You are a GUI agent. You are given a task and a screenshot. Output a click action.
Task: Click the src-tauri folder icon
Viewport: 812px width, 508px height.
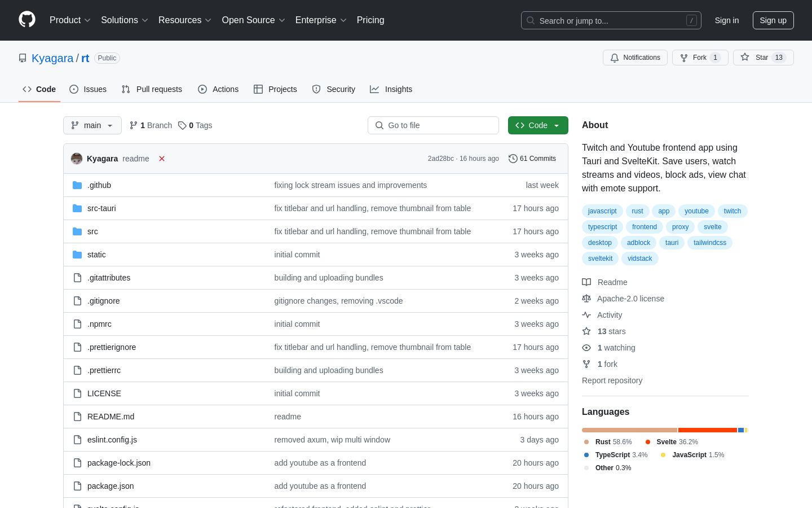click(77, 208)
